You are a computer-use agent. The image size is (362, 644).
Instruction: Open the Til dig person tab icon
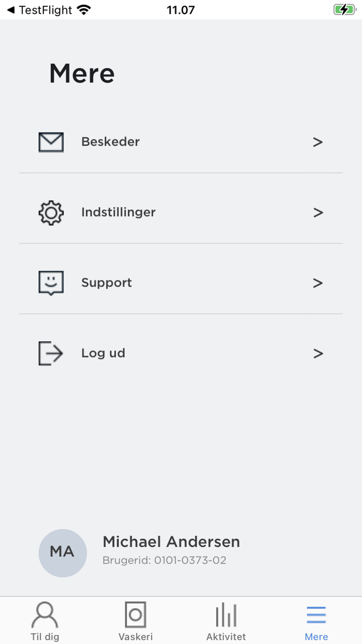click(45, 614)
